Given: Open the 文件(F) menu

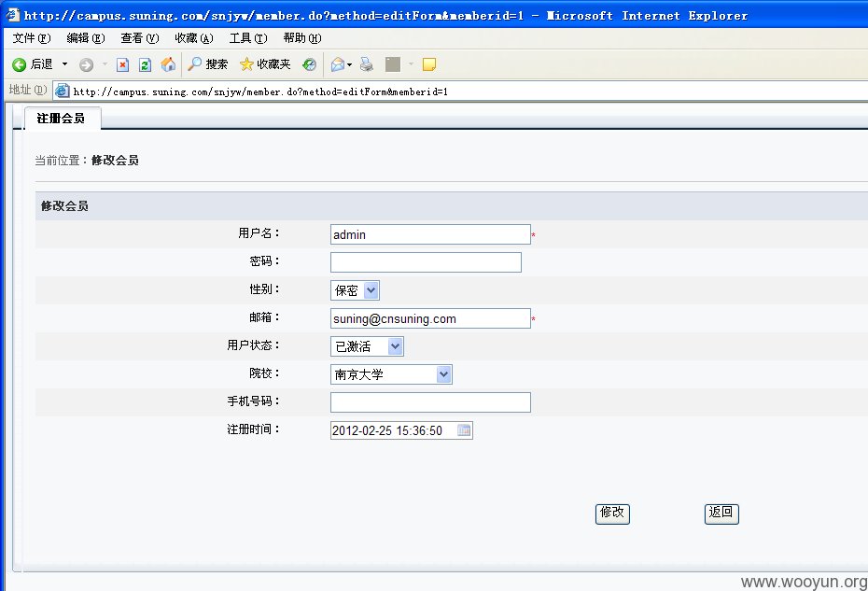Looking at the screenshot, I should click(x=32, y=37).
